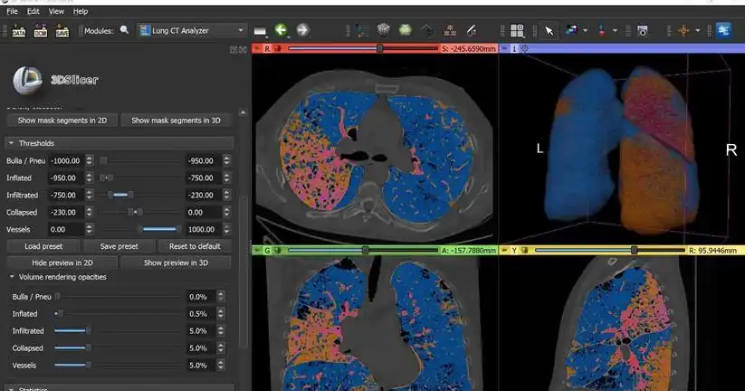Click the Load preset button

pyautogui.click(x=43, y=246)
